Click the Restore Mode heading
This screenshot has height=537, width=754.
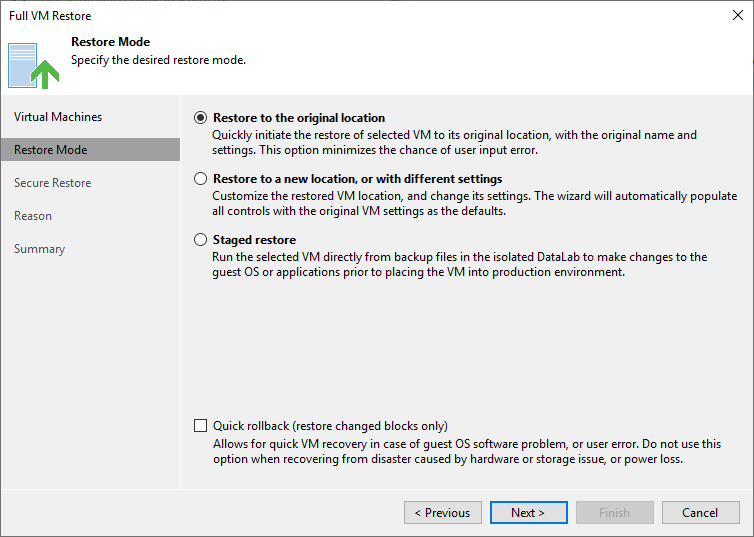(x=111, y=42)
